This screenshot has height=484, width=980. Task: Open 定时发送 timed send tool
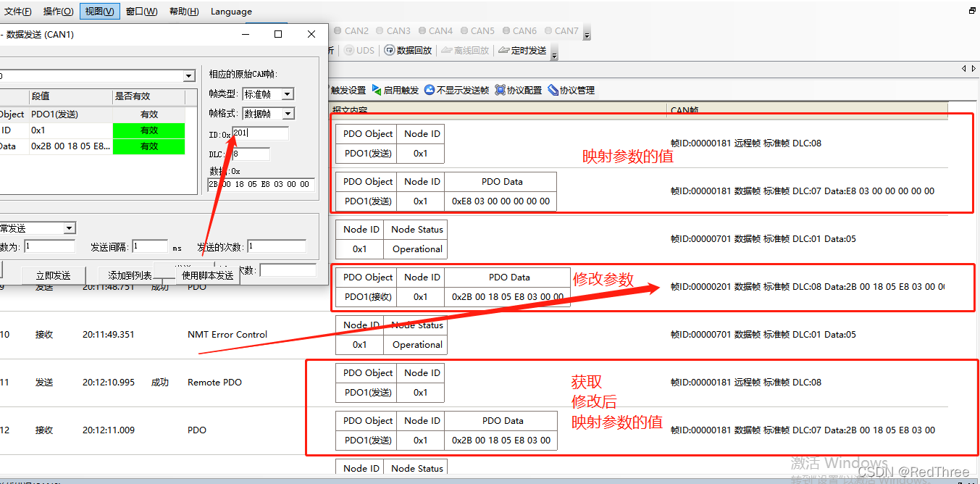pyautogui.click(x=522, y=51)
